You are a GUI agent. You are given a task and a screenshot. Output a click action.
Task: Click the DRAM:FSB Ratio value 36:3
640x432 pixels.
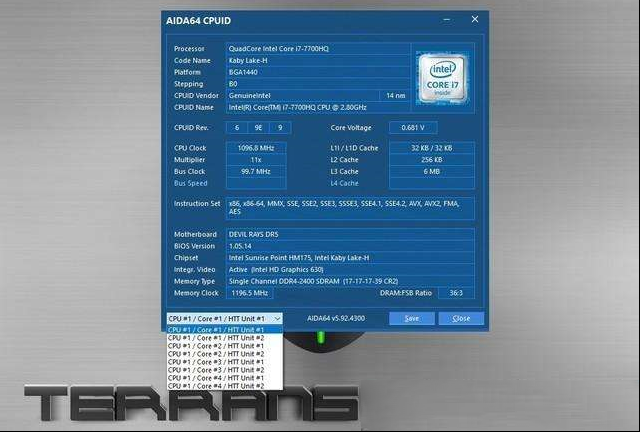456,293
